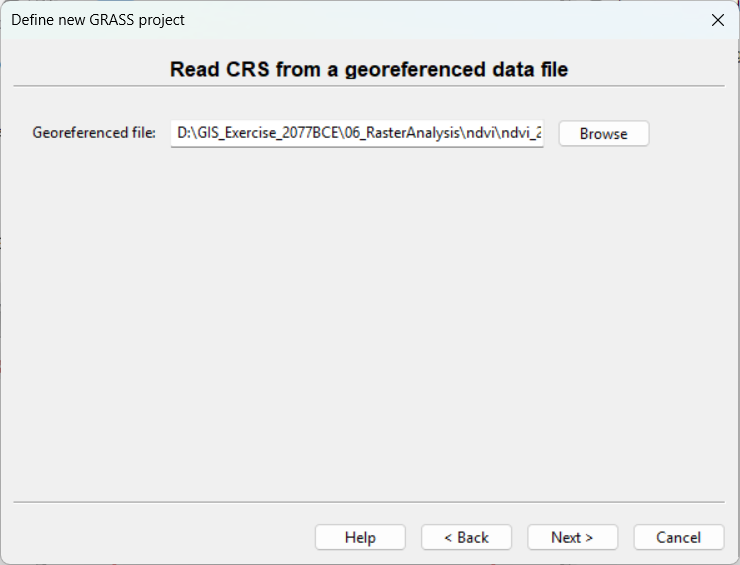The height and width of the screenshot is (565, 740).
Task: Click the Browse button
Action: pos(603,133)
